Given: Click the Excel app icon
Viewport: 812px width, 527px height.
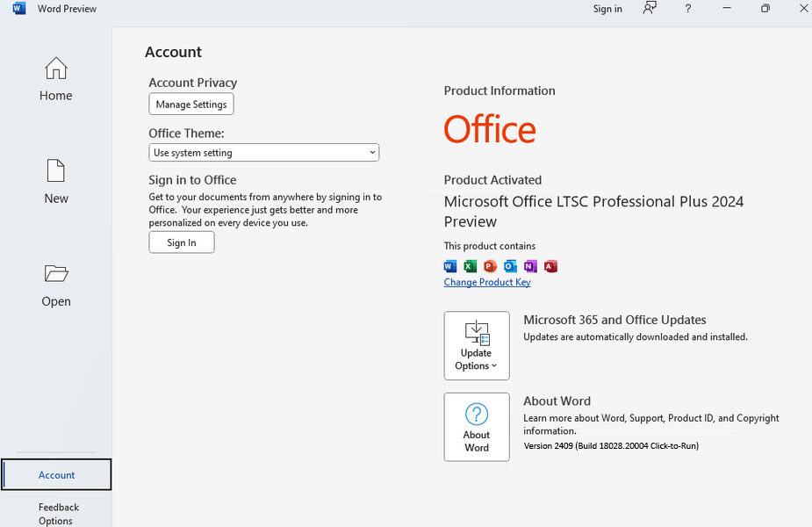Looking at the screenshot, I should [x=471, y=266].
